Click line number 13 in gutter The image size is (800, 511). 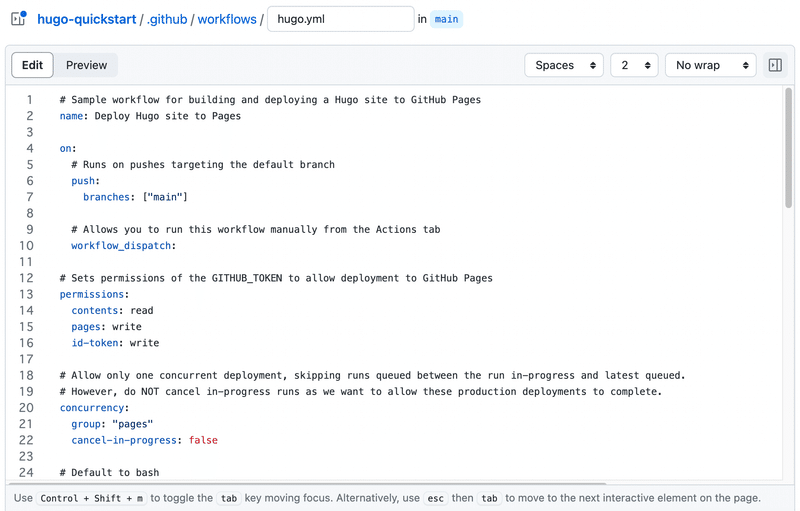[26, 294]
